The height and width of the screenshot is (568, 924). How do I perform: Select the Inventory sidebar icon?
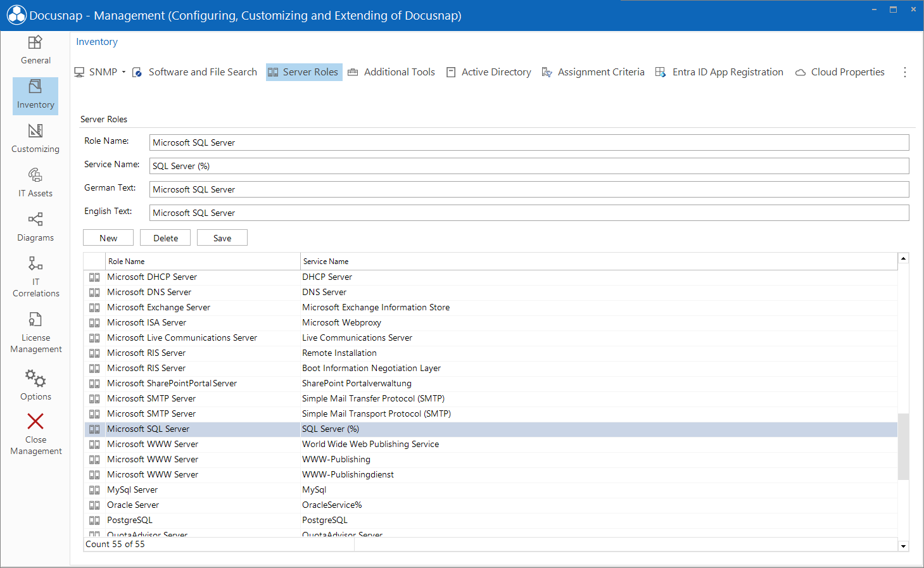[x=35, y=87]
